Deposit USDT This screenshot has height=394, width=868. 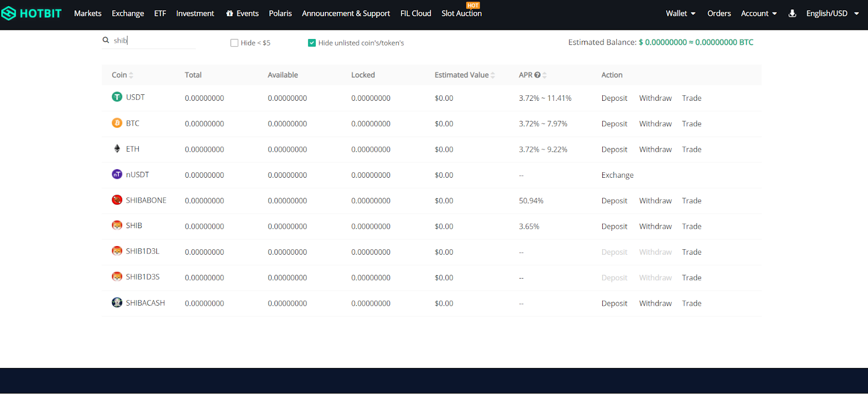pyautogui.click(x=614, y=98)
